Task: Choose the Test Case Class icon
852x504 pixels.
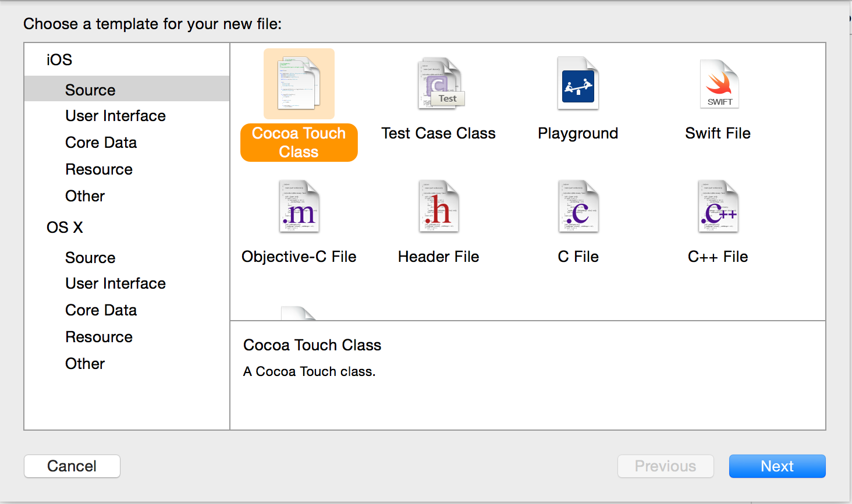Action: click(x=440, y=83)
